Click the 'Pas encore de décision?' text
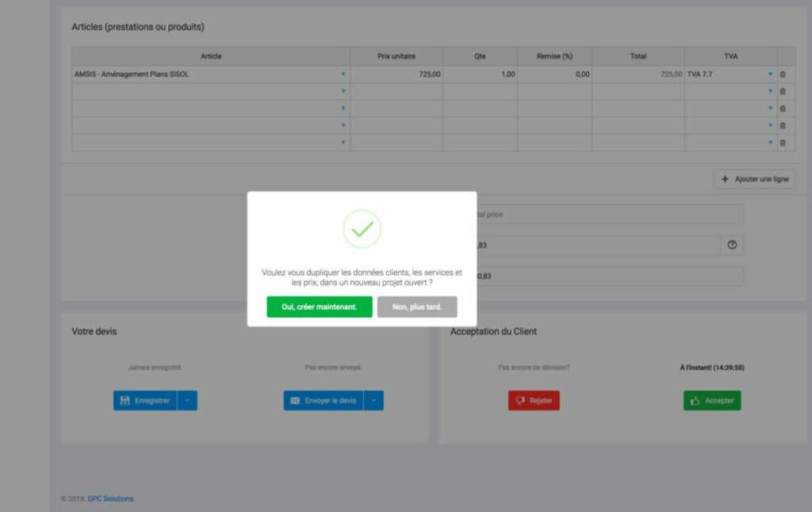 (x=534, y=368)
